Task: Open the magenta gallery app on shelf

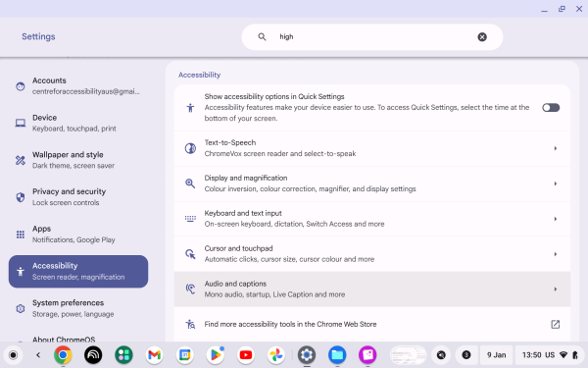Action: coord(367,355)
